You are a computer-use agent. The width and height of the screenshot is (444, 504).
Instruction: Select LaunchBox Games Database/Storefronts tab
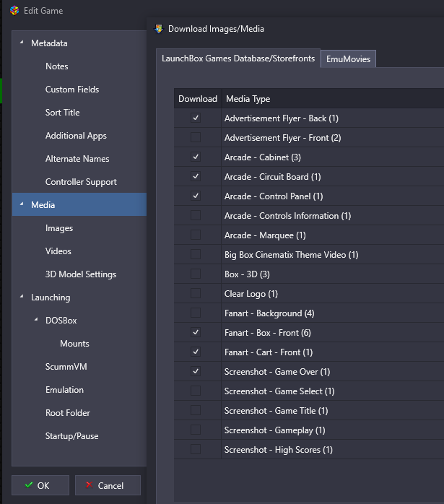[x=238, y=58]
